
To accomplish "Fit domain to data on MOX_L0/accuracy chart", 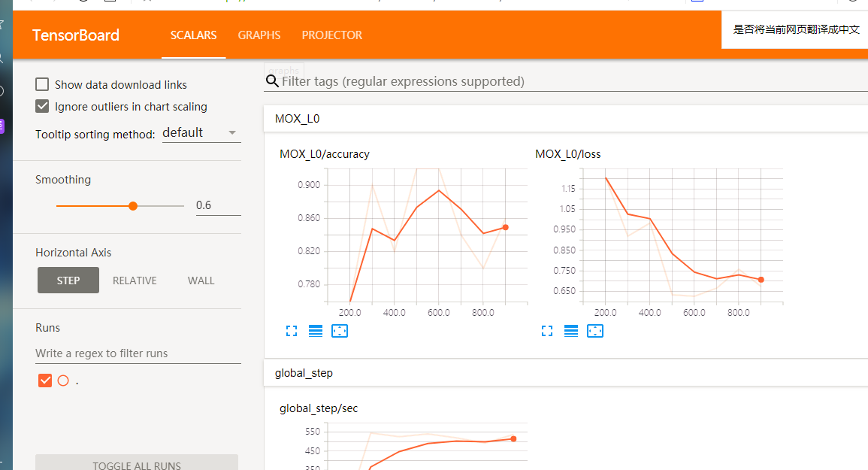I will pos(340,331).
